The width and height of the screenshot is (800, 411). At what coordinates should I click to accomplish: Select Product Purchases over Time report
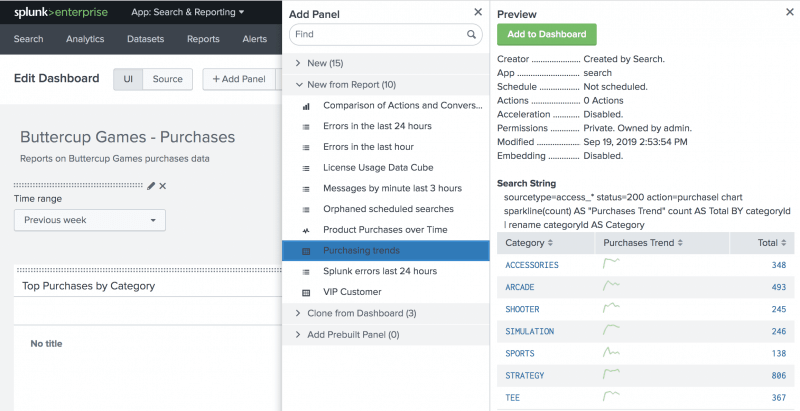pos(385,229)
